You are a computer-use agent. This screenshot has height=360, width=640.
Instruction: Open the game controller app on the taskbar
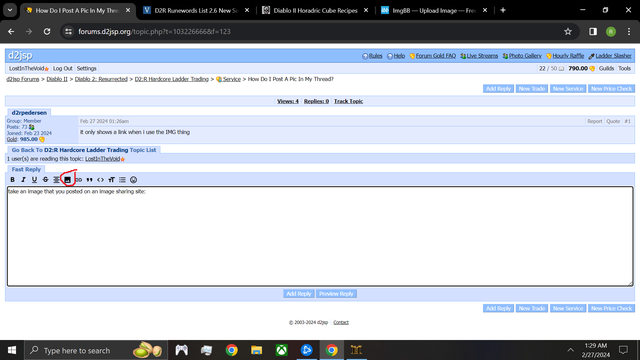pyautogui.click(x=182, y=350)
